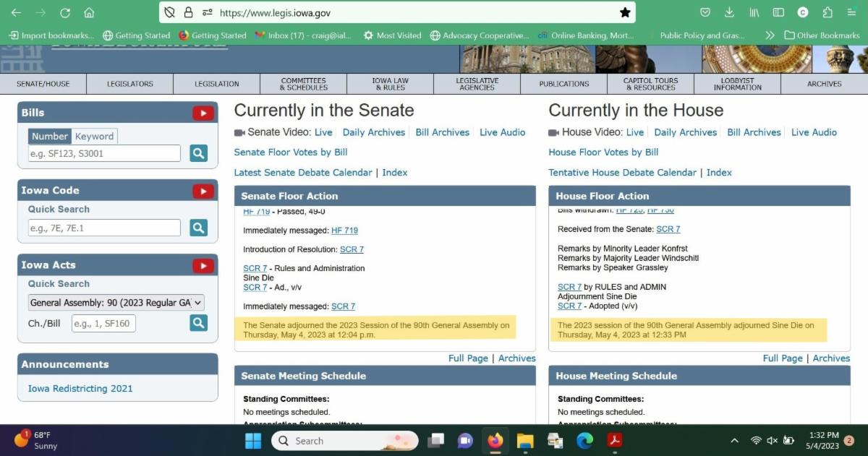Image resolution: width=868 pixels, height=456 pixels.
Task: Open Senate Floor Votes by Bill link
Action: 291,152
